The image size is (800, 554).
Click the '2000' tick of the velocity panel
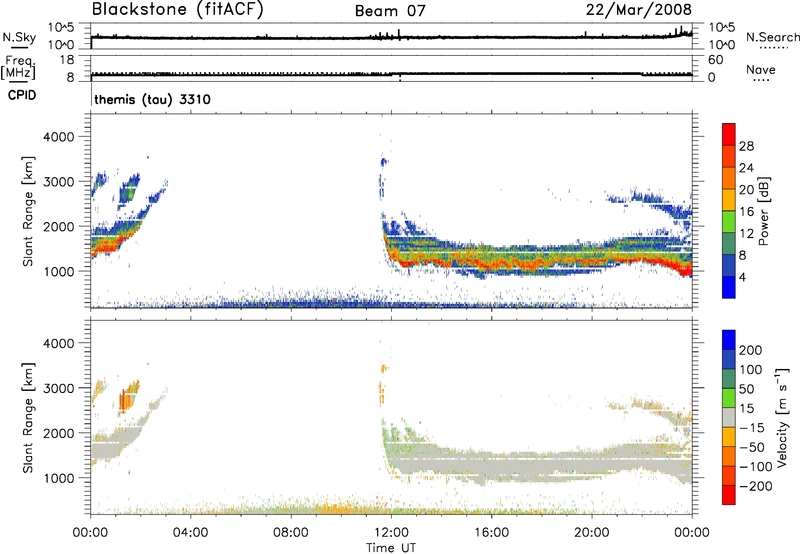coord(58,433)
